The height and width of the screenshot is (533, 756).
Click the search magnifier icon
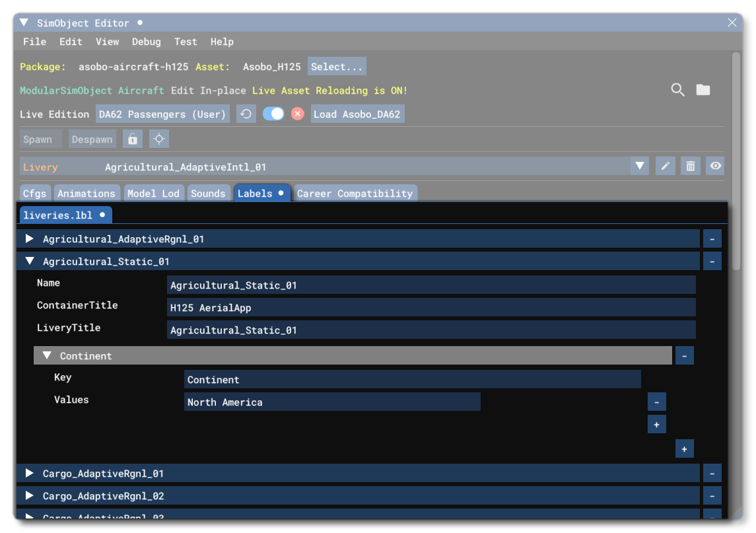[x=677, y=90]
